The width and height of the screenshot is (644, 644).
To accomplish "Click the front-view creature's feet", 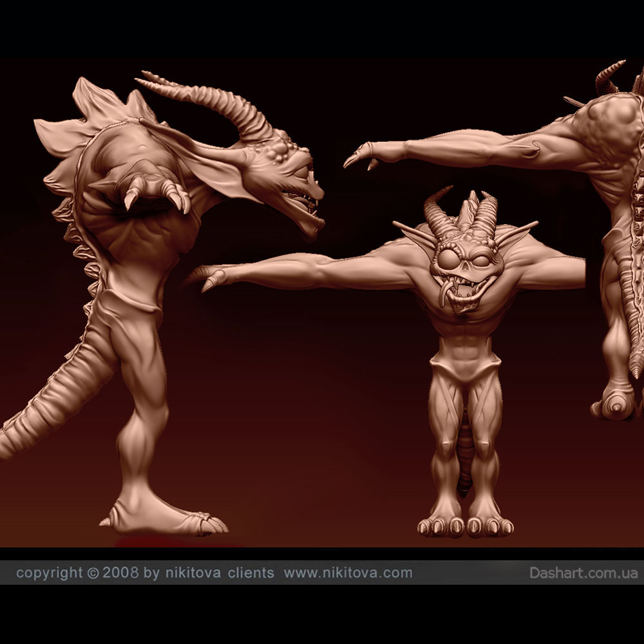I will 465,525.
